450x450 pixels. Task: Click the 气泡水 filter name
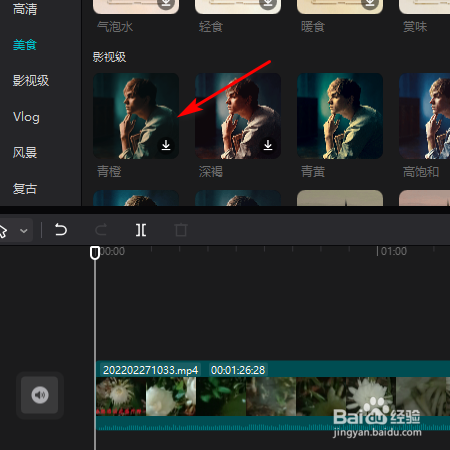pyautogui.click(x=115, y=27)
